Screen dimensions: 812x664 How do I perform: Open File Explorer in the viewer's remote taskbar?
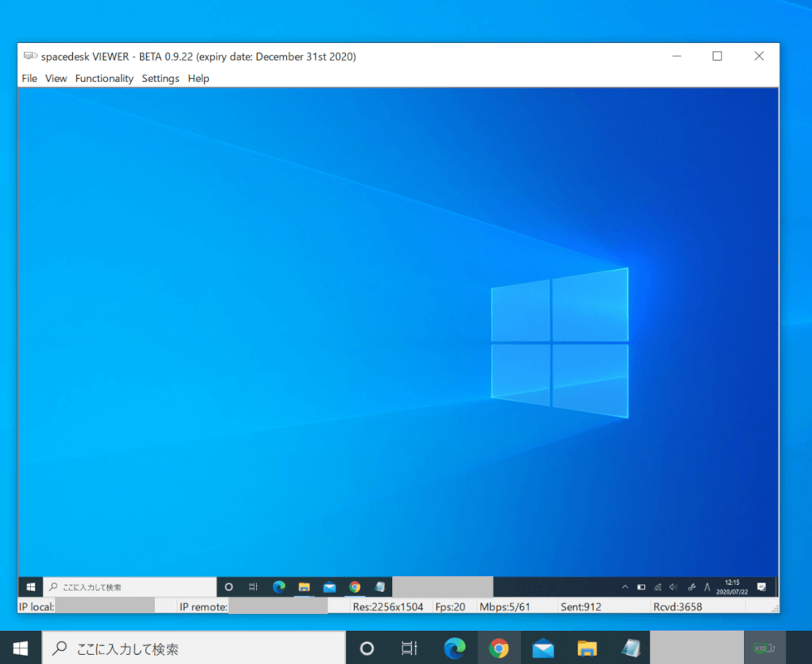(x=304, y=587)
